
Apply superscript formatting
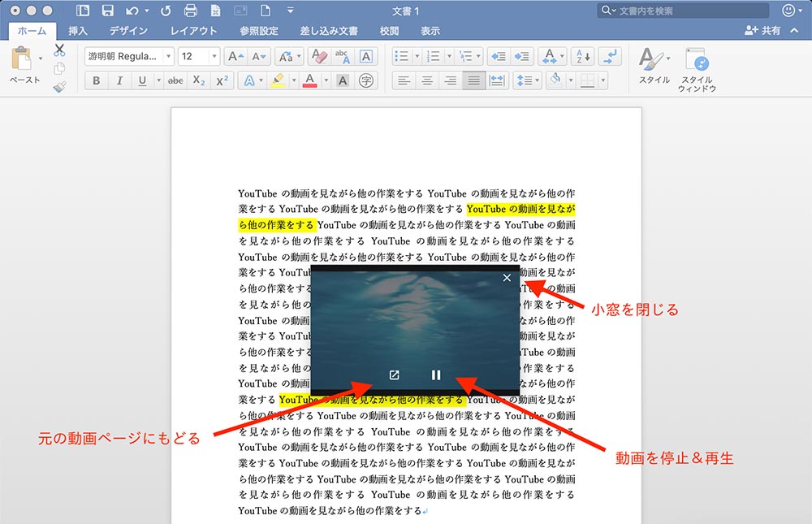222,80
